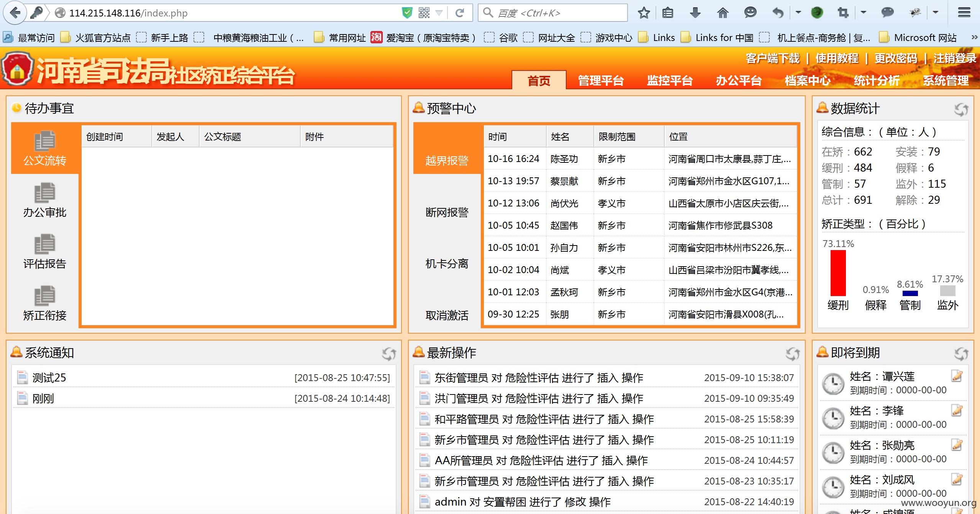This screenshot has width=980, height=514.
Task: Open the 火狐官方站点 bookmark
Action: (x=96, y=38)
